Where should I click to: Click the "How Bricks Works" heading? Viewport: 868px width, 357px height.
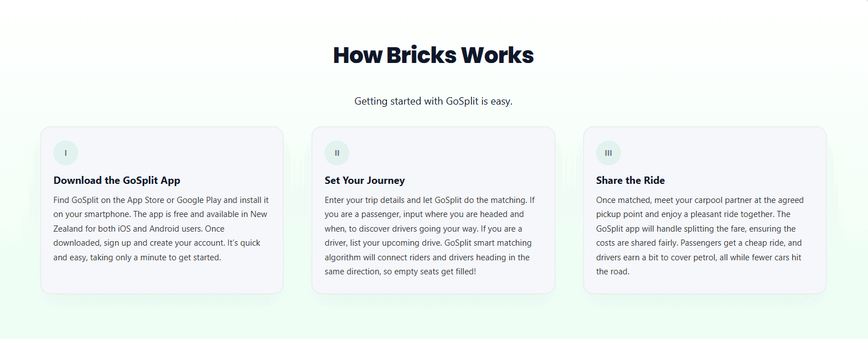click(433, 55)
